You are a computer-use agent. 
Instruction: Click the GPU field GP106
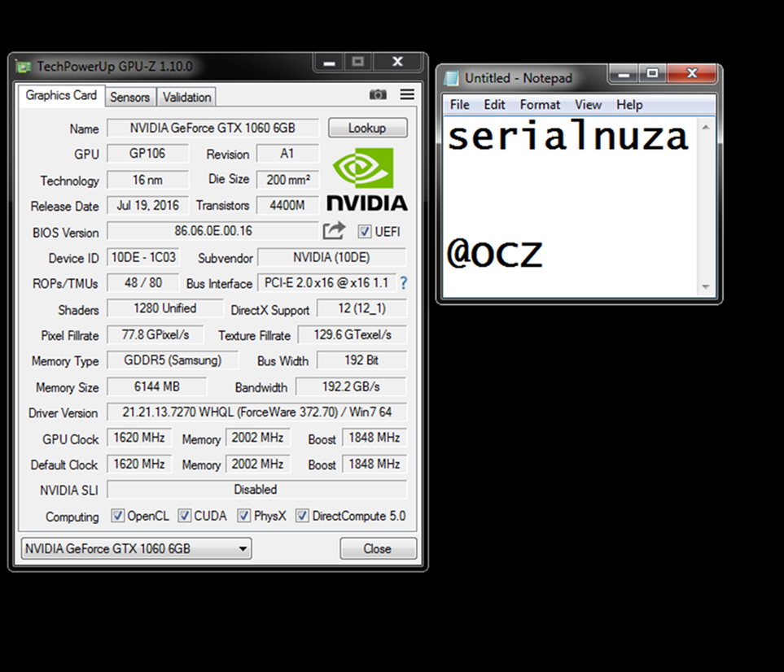(147, 154)
